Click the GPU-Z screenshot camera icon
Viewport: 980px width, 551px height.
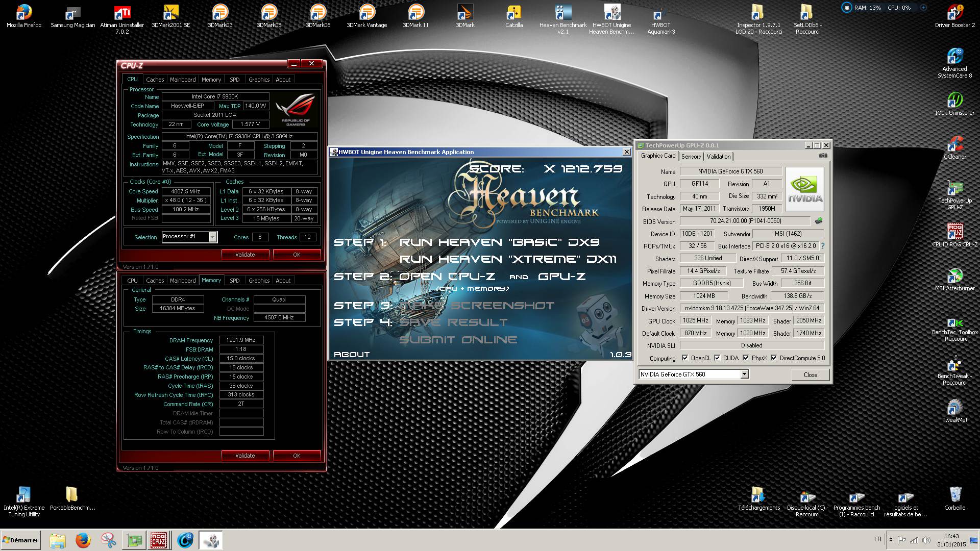pyautogui.click(x=823, y=156)
